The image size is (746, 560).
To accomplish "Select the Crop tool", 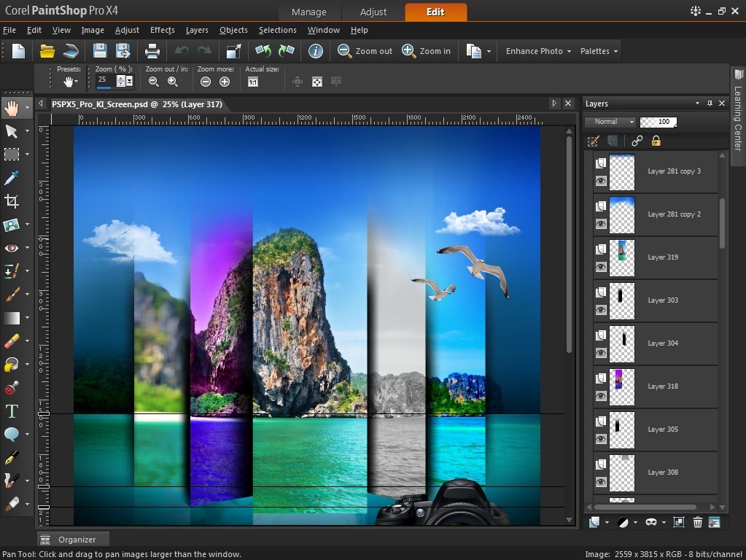I will coord(12,201).
